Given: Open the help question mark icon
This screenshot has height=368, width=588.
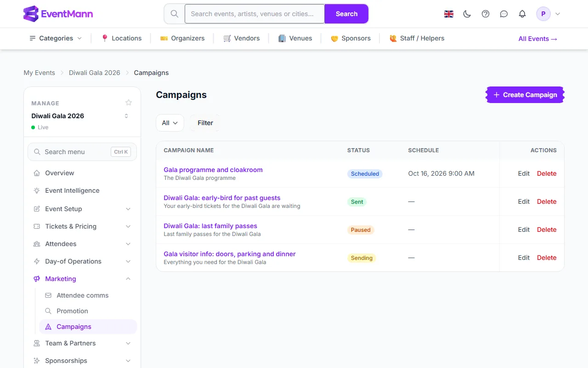Looking at the screenshot, I should pos(486,14).
